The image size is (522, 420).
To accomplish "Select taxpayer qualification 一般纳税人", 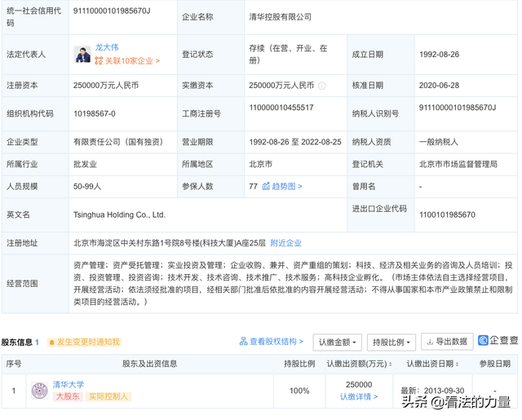I will click(439, 142).
